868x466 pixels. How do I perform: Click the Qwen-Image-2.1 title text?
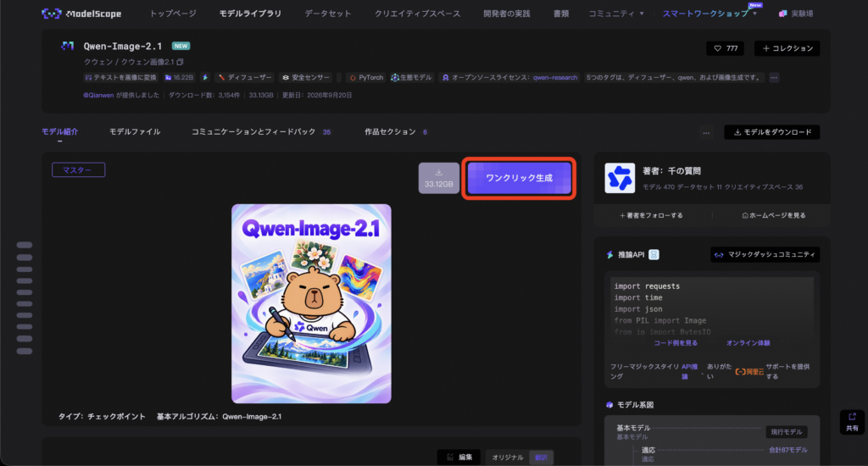pyautogui.click(x=123, y=46)
